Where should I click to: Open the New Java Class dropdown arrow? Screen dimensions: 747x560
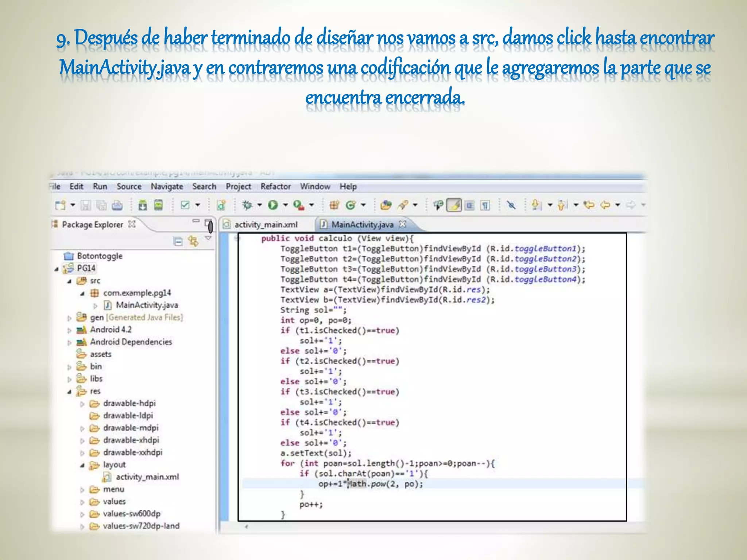tap(363, 205)
